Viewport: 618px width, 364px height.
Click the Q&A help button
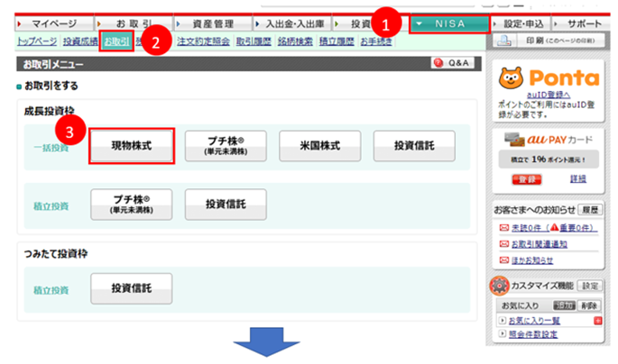[453, 63]
